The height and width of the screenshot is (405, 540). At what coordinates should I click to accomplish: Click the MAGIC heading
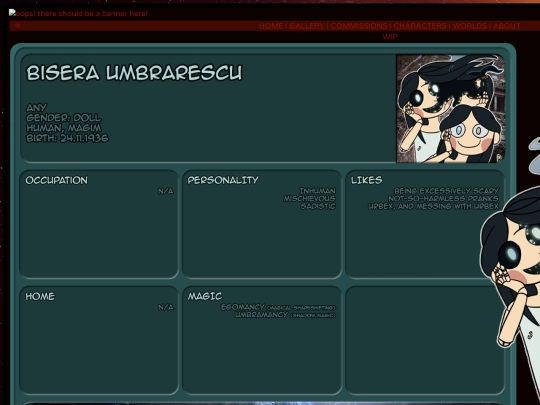[x=205, y=296]
